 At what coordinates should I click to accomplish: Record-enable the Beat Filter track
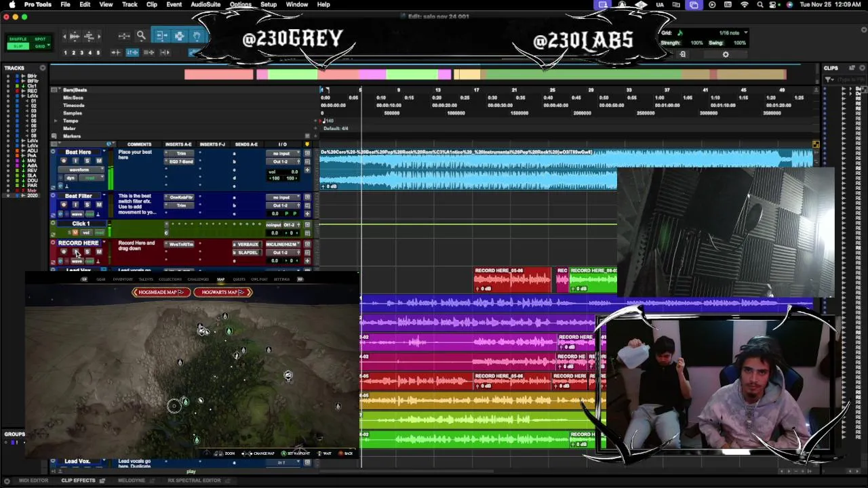pos(64,205)
